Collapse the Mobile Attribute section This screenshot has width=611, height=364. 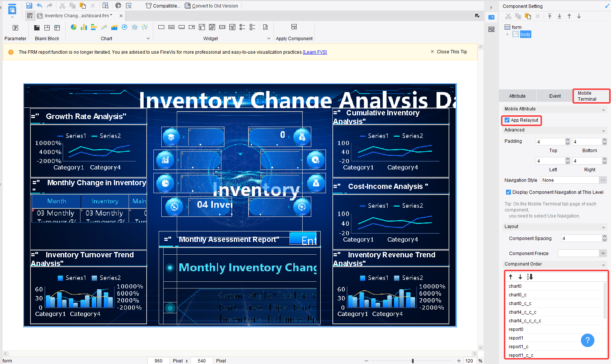point(604,110)
